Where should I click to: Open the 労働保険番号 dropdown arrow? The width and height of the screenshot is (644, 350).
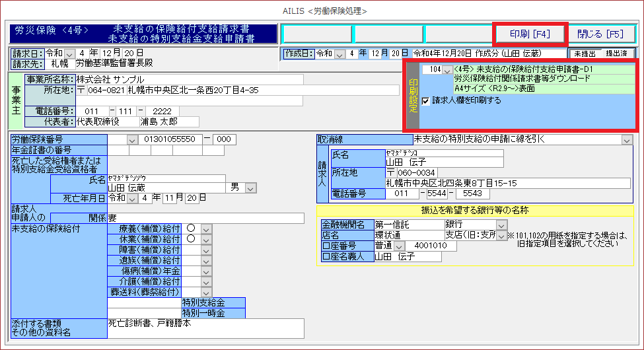(133, 139)
